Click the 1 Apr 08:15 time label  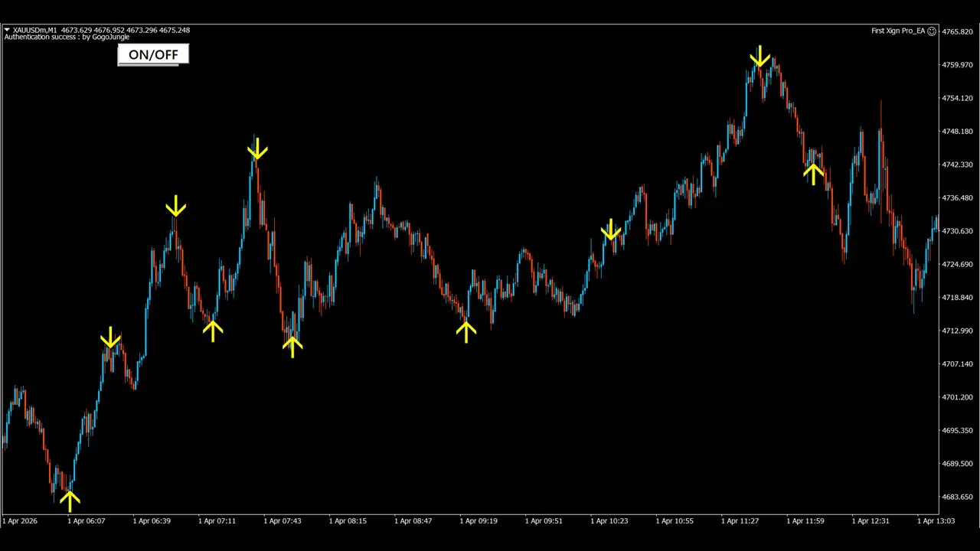point(348,521)
